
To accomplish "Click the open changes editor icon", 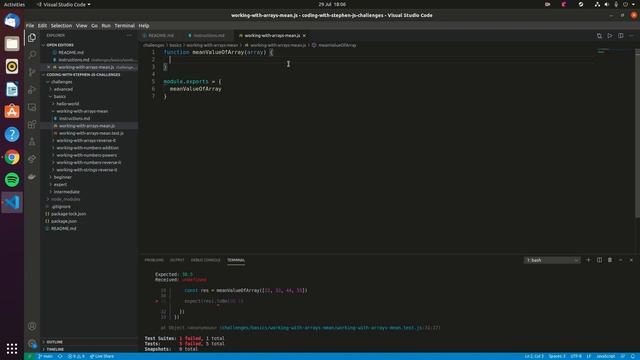I will coord(599,36).
